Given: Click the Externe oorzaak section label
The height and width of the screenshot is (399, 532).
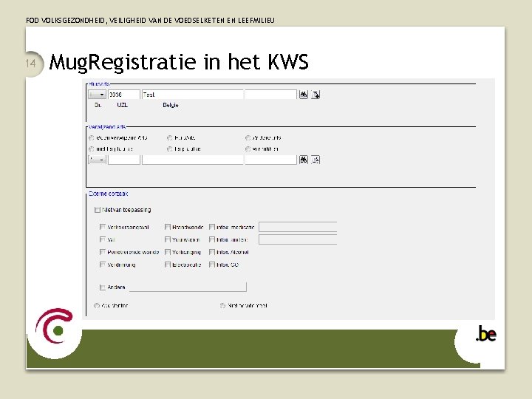Looking at the screenshot, I should 108,194.
